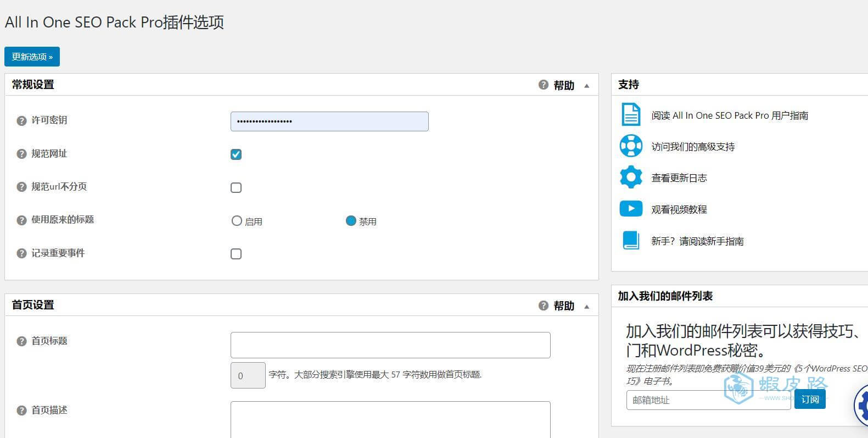This screenshot has width=868, height=438.
Task: Click the video tutorial play icon
Action: point(631,209)
